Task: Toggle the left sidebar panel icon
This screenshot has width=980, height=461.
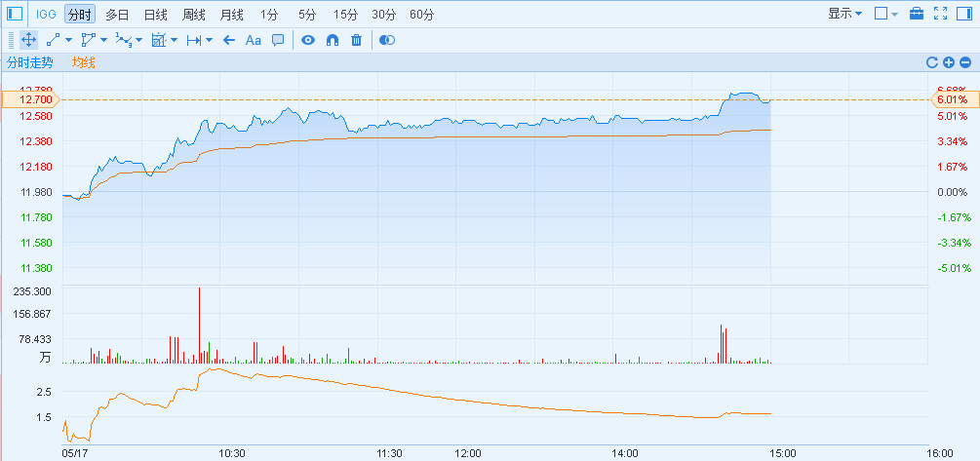Action: coord(15,13)
